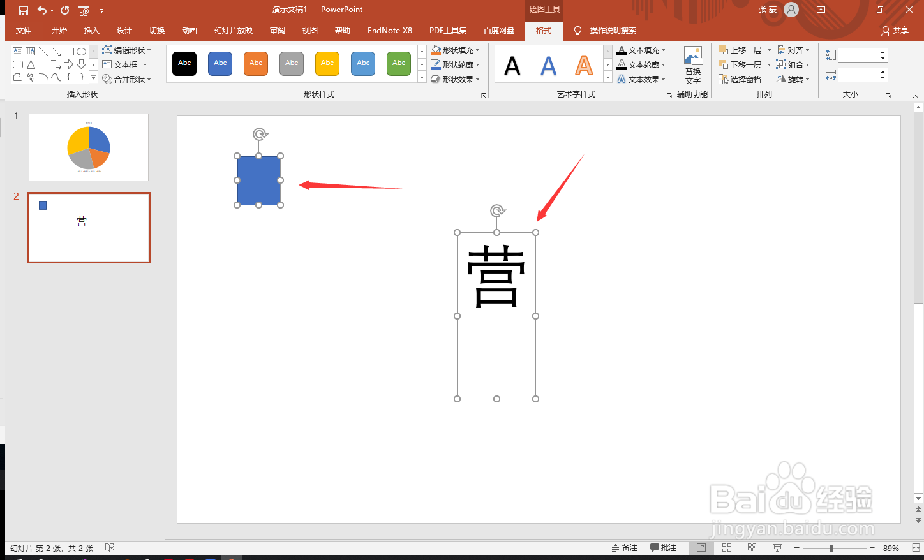Select the vertical text box shape in gallery
Screen dimensions: 924x560
click(30, 51)
